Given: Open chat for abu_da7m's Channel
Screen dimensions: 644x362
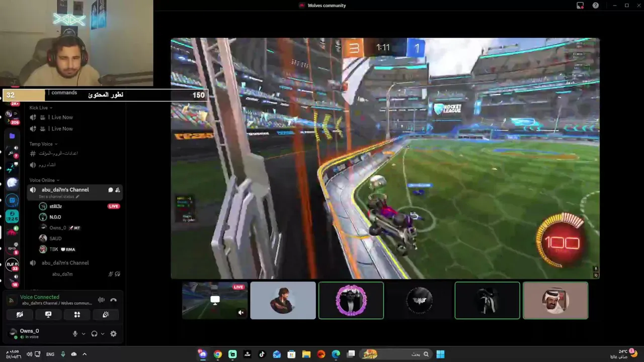Looking at the screenshot, I should [110, 190].
